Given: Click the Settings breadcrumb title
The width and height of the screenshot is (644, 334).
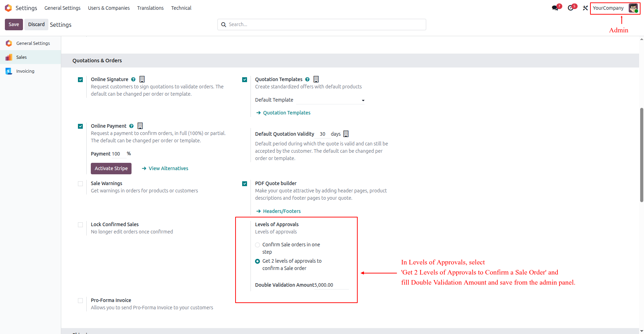Looking at the screenshot, I should pyautogui.click(x=61, y=25).
